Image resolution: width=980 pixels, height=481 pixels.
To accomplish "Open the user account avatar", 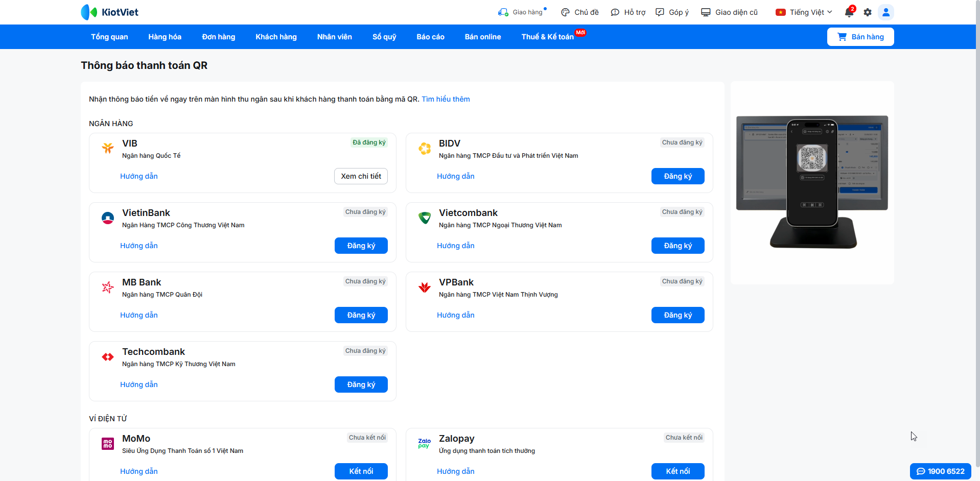I will [x=886, y=12].
